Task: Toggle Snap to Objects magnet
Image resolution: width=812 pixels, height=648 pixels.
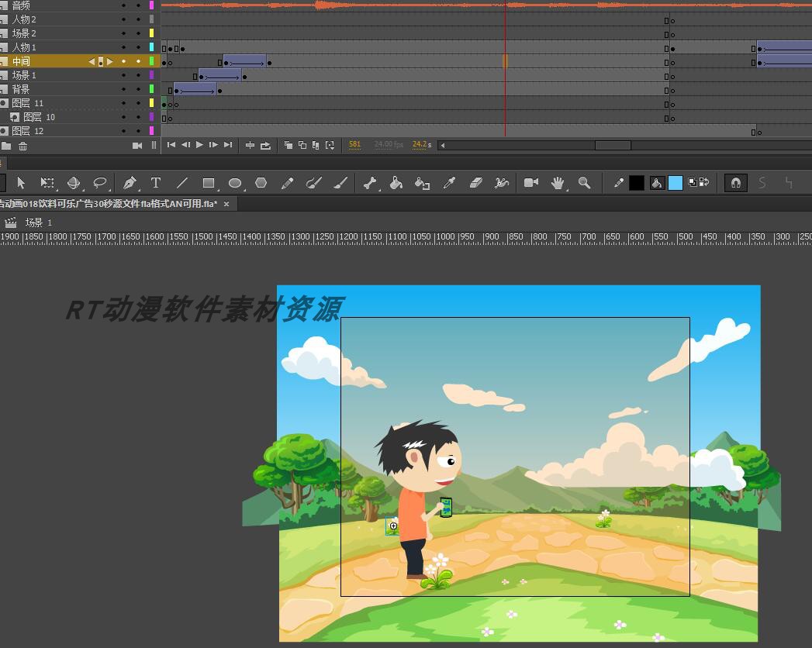Action: point(736,183)
